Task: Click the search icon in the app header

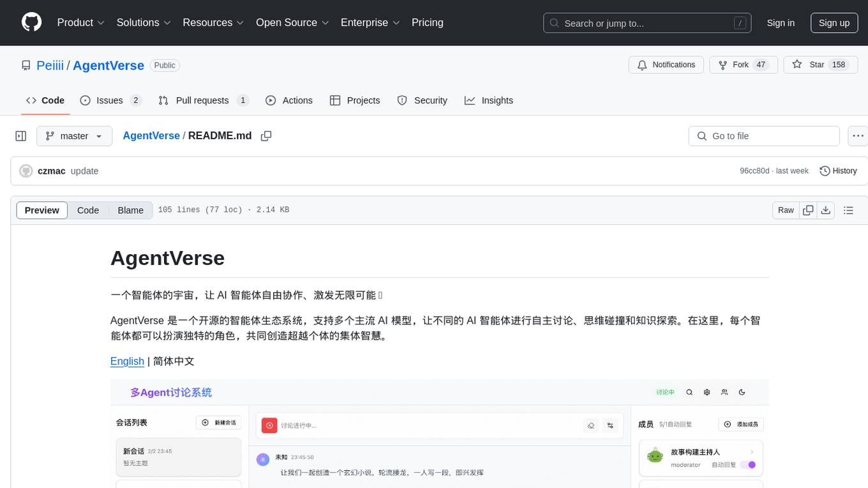Action: point(689,392)
